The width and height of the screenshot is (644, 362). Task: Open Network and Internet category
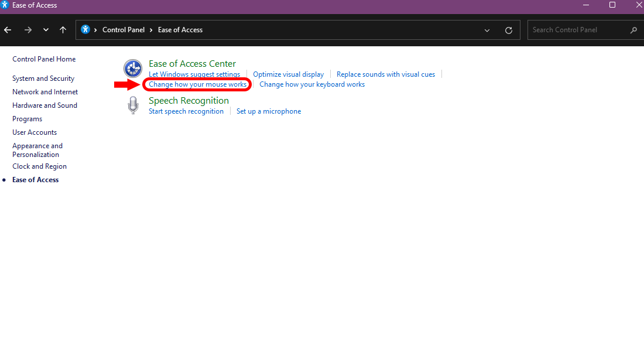pos(45,92)
